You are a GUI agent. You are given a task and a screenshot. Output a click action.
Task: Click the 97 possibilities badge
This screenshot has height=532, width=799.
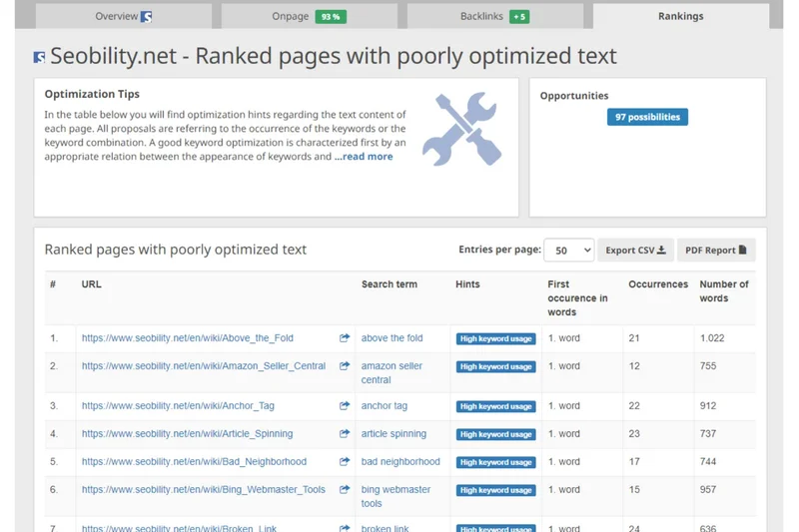647,117
